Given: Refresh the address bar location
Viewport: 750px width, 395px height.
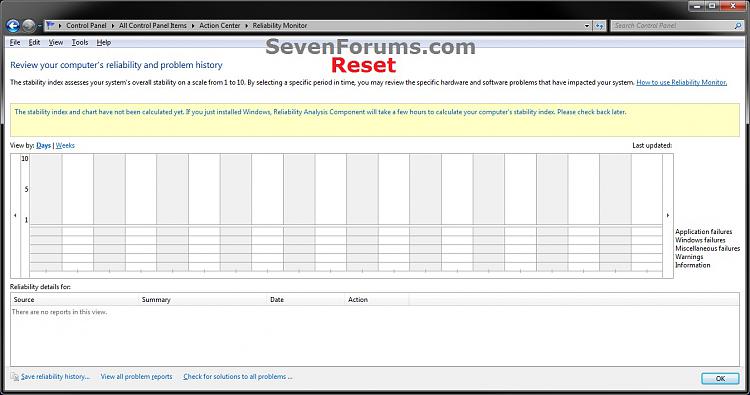Looking at the screenshot, I should (x=599, y=26).
